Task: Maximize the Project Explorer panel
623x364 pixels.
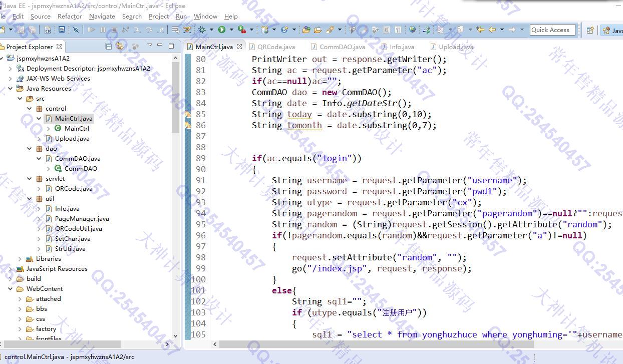Action: 171,46
